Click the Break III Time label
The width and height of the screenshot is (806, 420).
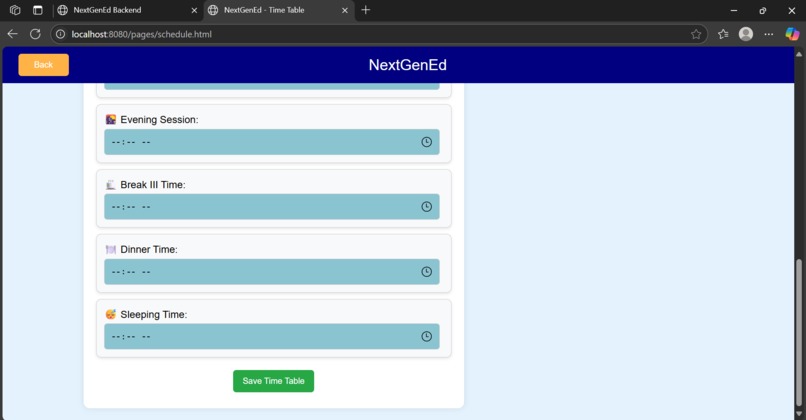tap(153, 185)
